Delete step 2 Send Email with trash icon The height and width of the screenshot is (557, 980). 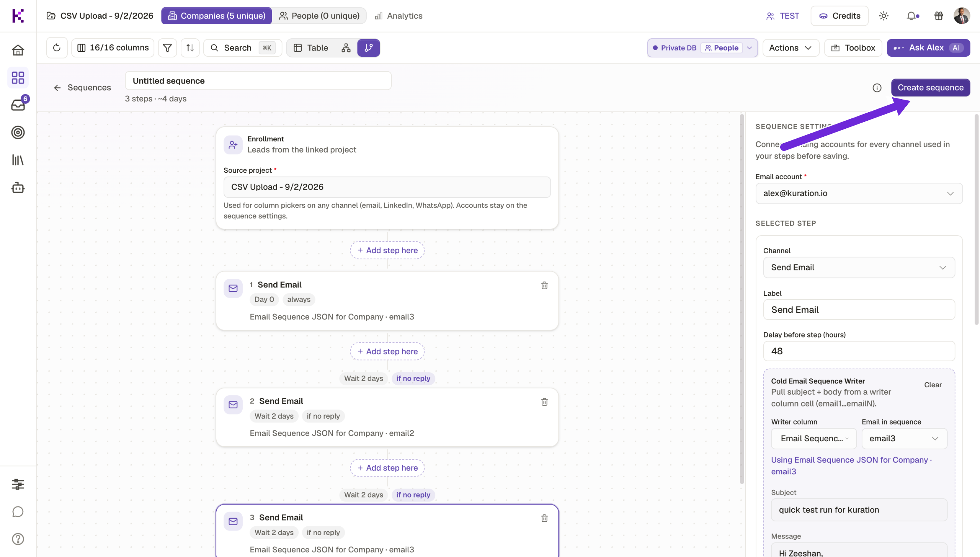tap(544, 402)
